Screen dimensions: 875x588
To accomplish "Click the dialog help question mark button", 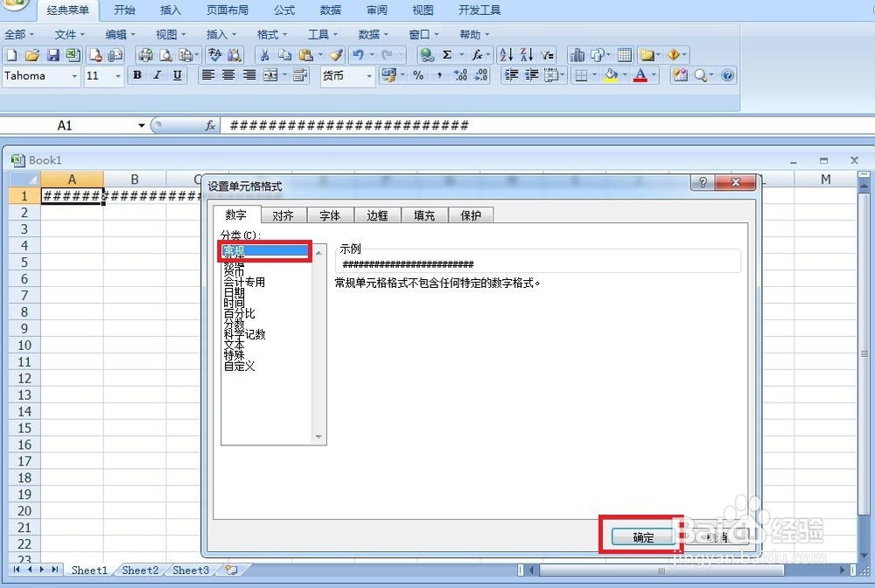I will (703, 182).
